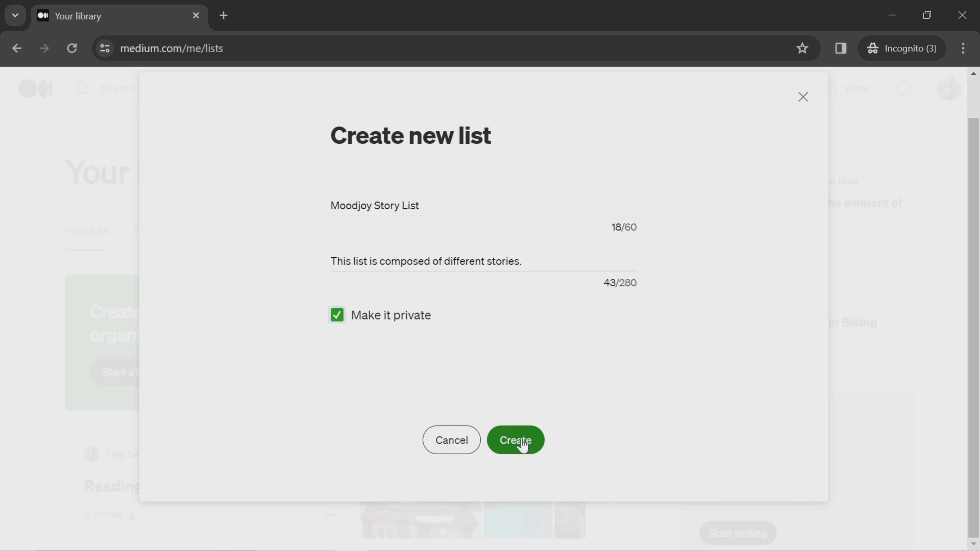Click the Cancel button to dismiss
This screenshot has height=551, width=980.
point(452,440)
